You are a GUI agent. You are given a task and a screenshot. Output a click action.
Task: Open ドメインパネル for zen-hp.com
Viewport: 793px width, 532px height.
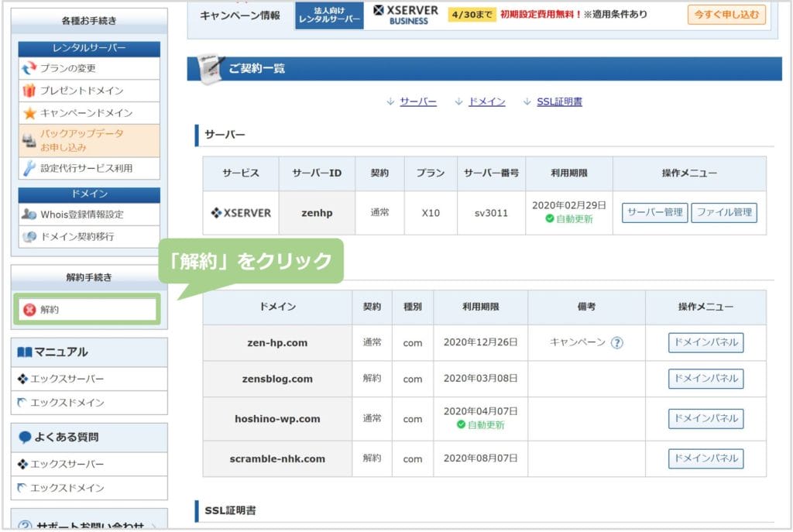[705, 342]
